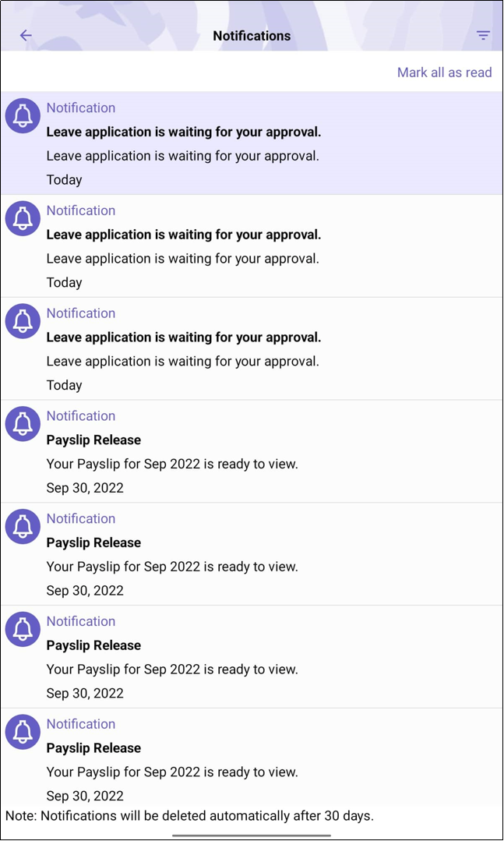Open the first Payslip Release notification

coord(252,451)
